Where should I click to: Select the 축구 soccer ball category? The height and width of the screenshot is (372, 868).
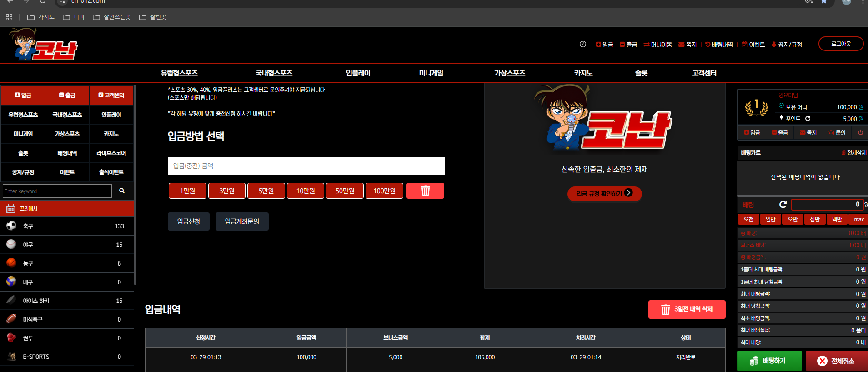(x=67, y=226)
